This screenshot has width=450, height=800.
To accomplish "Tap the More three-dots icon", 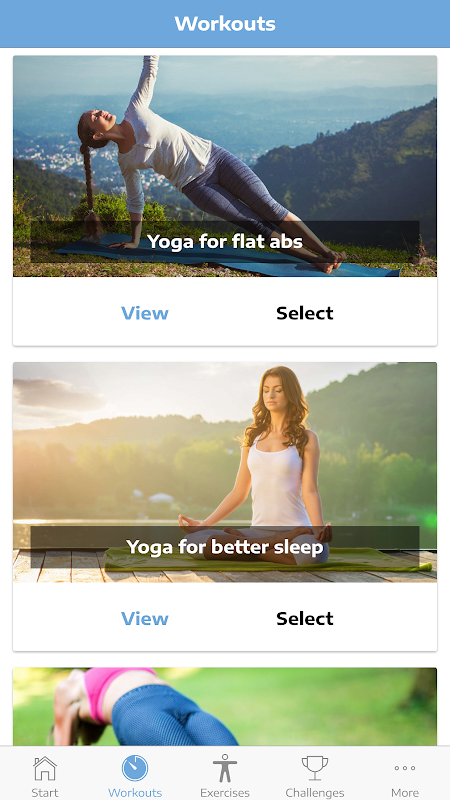I will click(405, 768).
